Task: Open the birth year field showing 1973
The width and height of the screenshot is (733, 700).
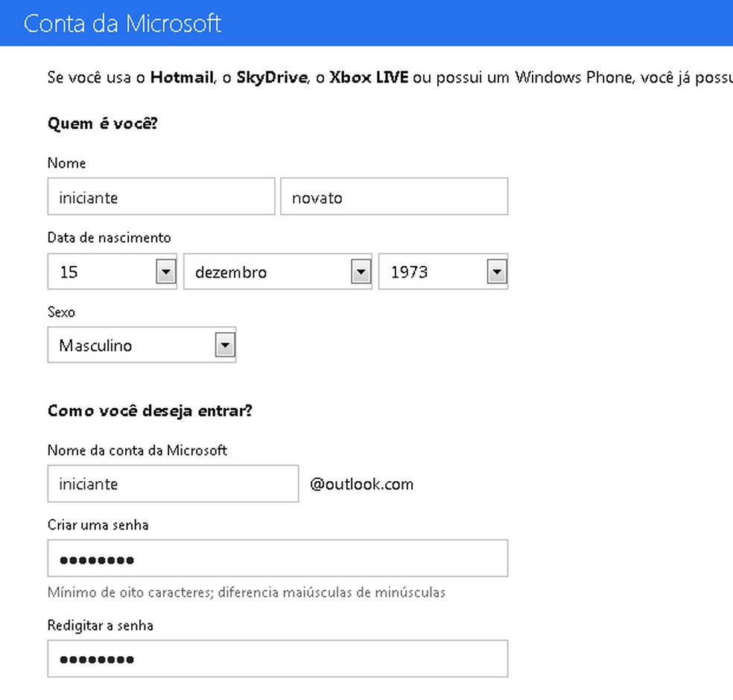Action: (x=432, y=273)
